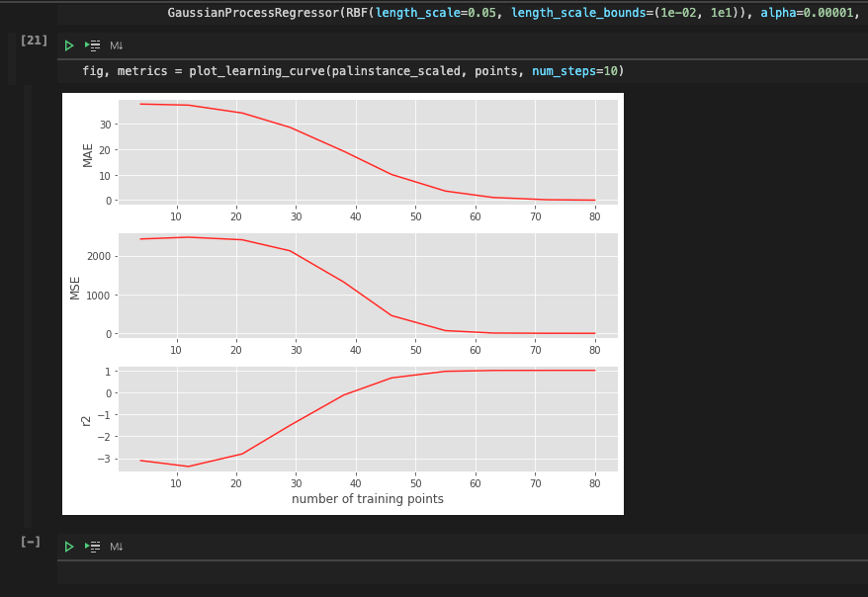Click the [21] execution count label

pos(34,41)
